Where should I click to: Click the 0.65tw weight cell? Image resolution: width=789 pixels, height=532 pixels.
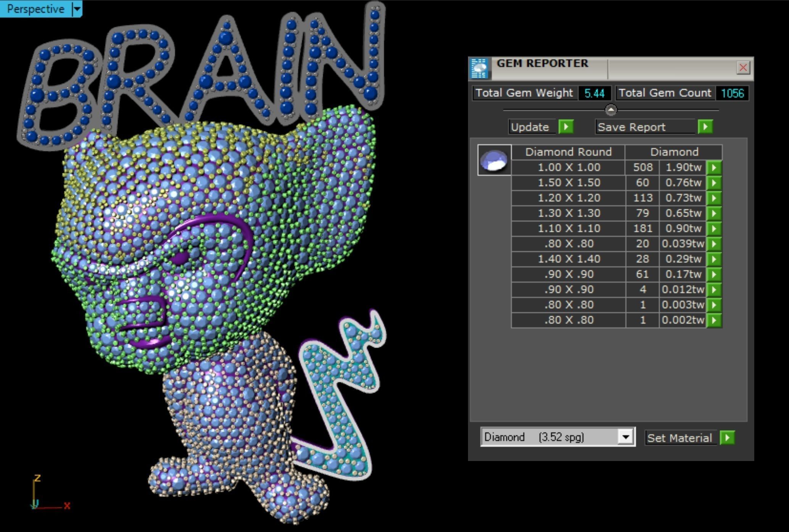coord(683,213)
